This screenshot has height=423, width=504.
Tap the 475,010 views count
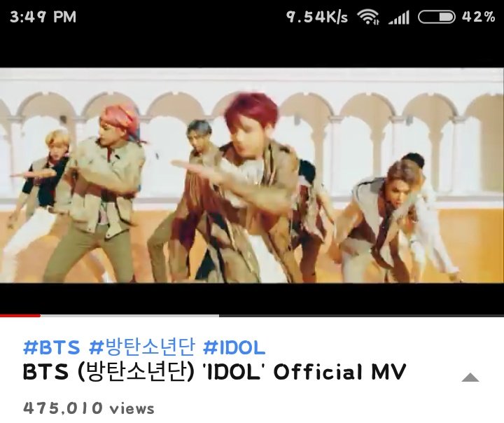[89, 408]
